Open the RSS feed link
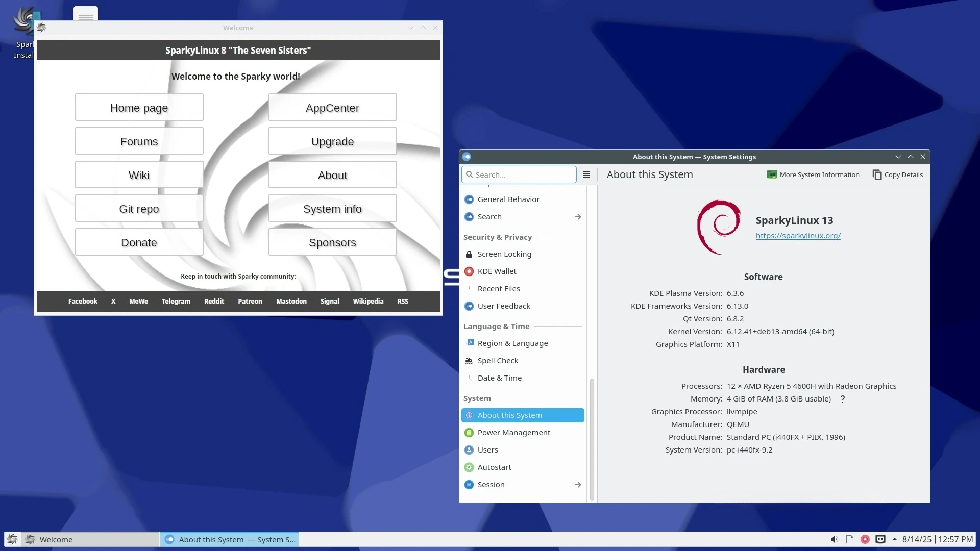Image resolution: width=980 pixels, height=551 pixels. click(x=403, y=302)
